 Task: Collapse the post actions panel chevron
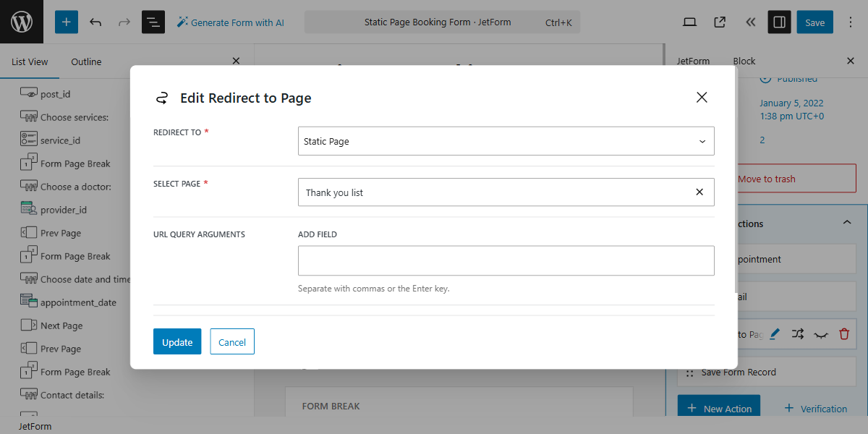click(847, 223)
